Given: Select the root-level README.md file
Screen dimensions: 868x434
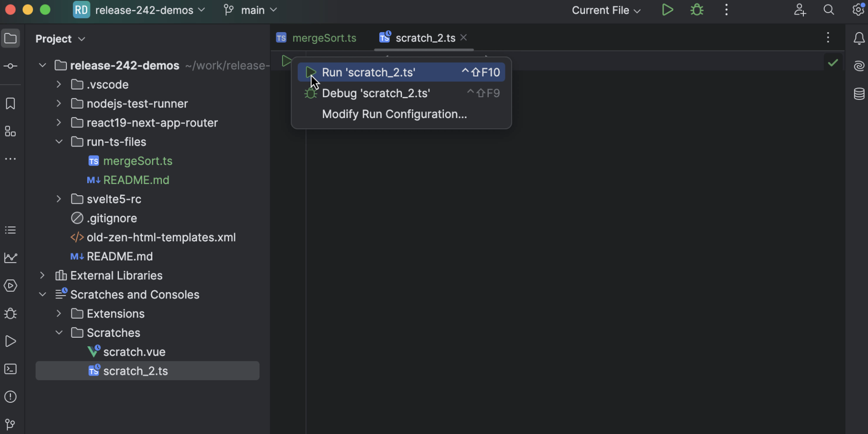Looking at the screenshot, I should (112, 256).
